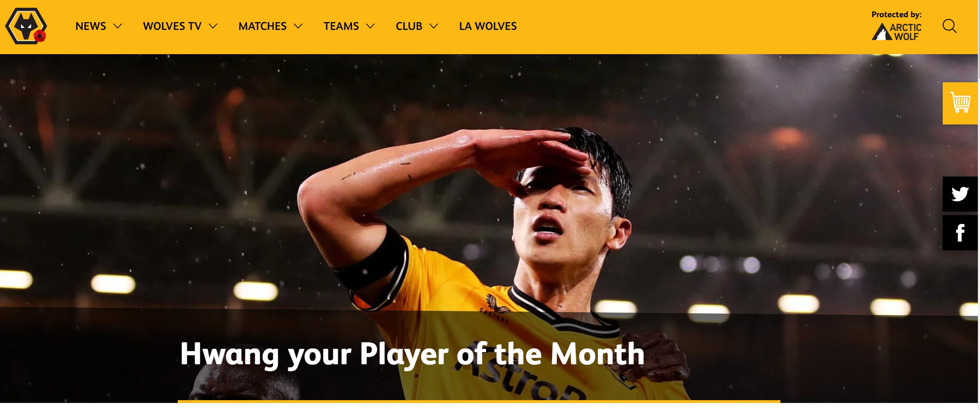The image size is (980, 410).
Task: Expand the Matches chevron arrow
Action: tap(298, 26)
